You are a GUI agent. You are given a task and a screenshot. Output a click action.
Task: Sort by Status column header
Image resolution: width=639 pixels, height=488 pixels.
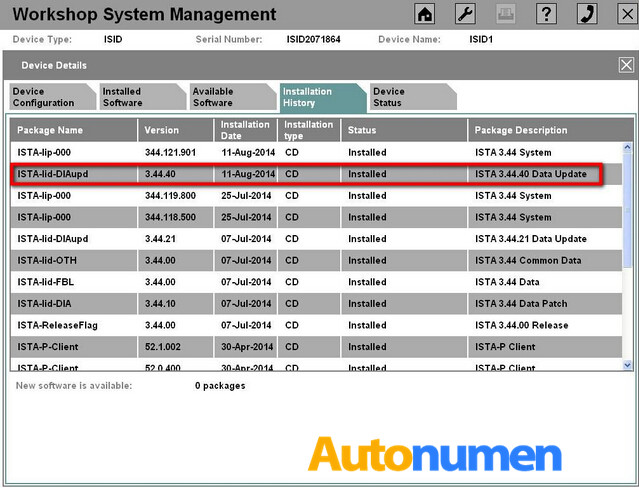click(404, 130)
